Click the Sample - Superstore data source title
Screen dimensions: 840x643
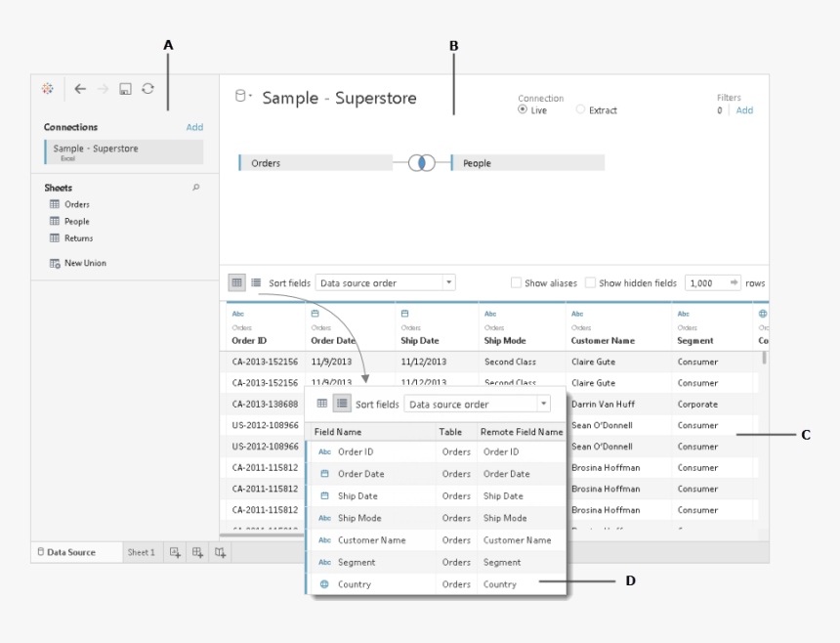click(339, 98)
